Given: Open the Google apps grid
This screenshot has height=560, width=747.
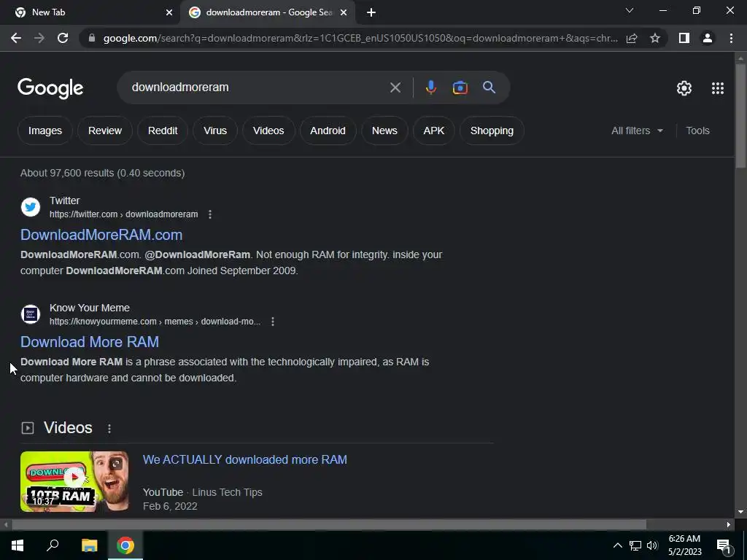Looking at the screenshot, I should (718, 88).
